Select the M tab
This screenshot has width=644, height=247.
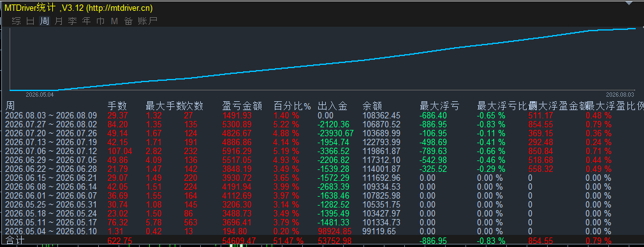(x=114, y=21)
